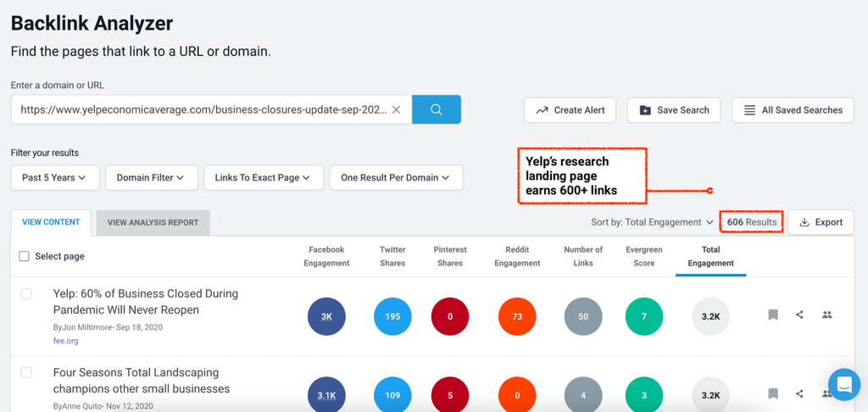868x412 pixels.
Task: Click the blue search magnifier button
Action: [x=437, y=109]
